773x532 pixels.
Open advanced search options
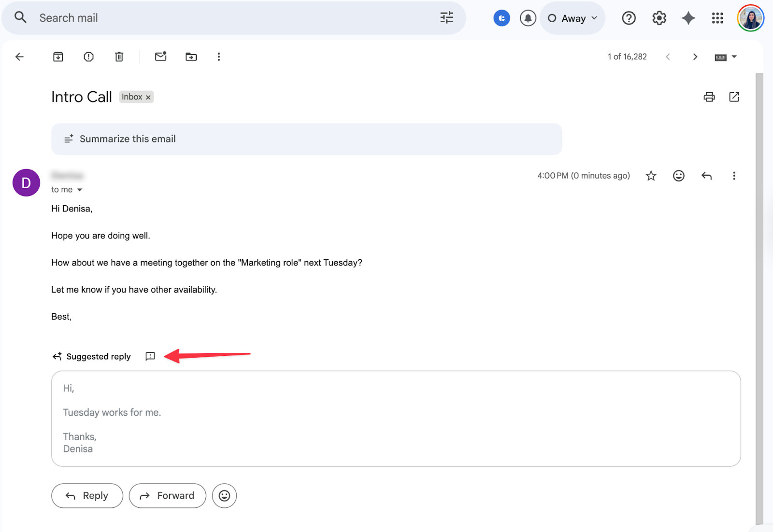point(446,18)
